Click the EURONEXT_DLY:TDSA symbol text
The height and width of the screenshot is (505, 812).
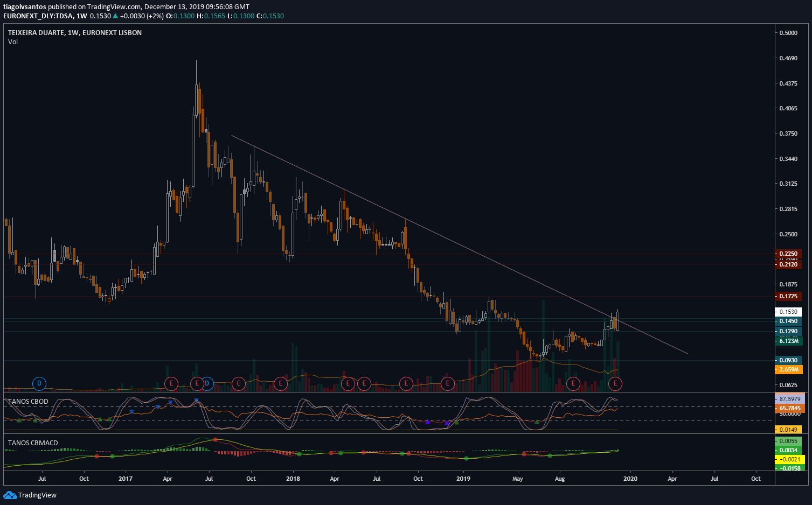(x=38, y=16)
